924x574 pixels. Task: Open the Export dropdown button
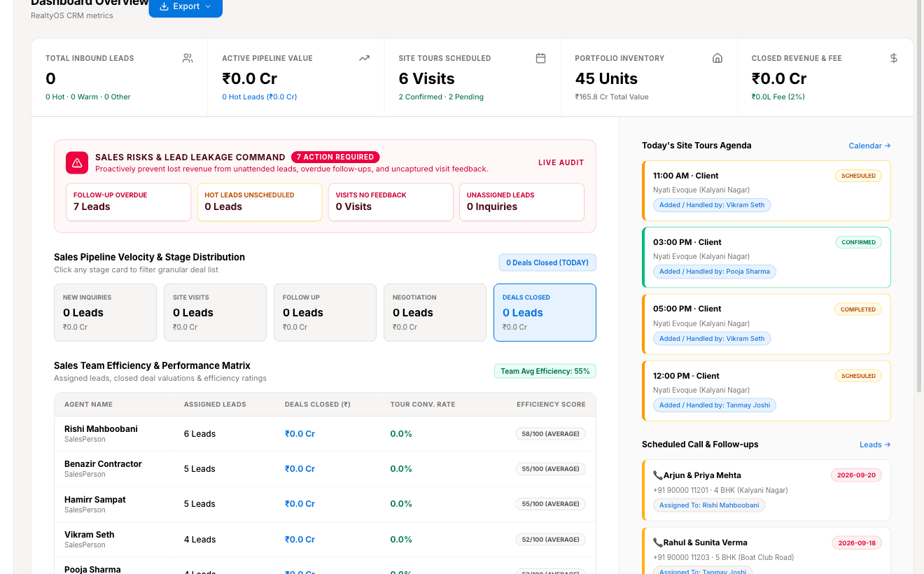tap(185, 7)
